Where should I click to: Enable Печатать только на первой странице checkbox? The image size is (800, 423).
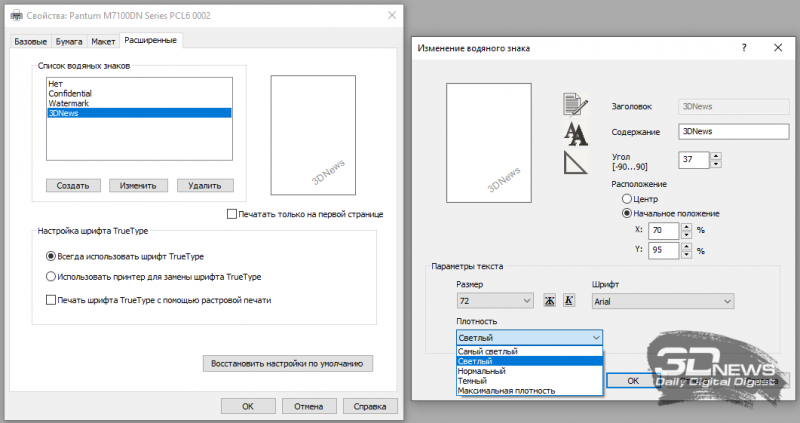232,214
